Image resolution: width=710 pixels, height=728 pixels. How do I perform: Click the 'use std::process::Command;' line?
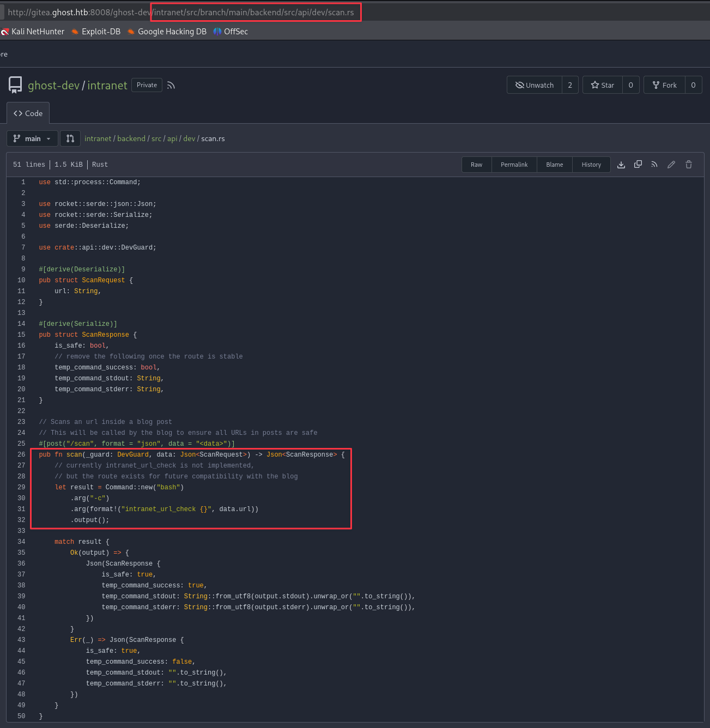click(x=89, y=182)
